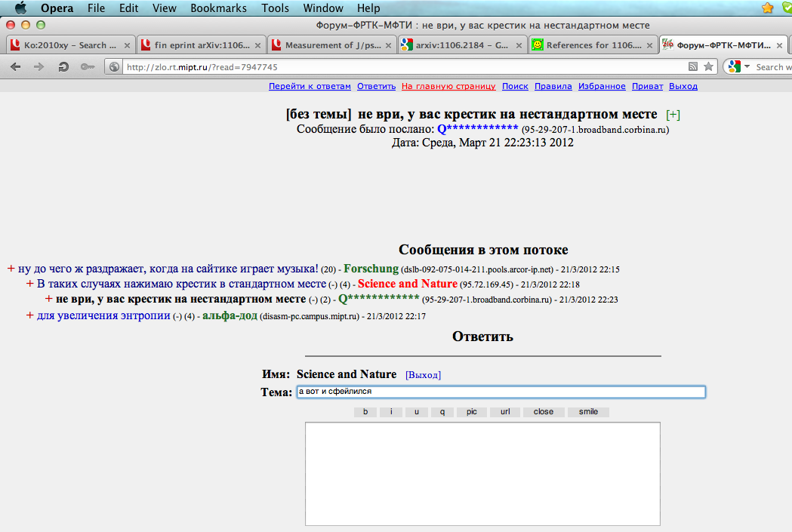The height and width of the screenshot is (532, 792).
Task: Open the search engine selector dropdown
Action: point(741,66)
